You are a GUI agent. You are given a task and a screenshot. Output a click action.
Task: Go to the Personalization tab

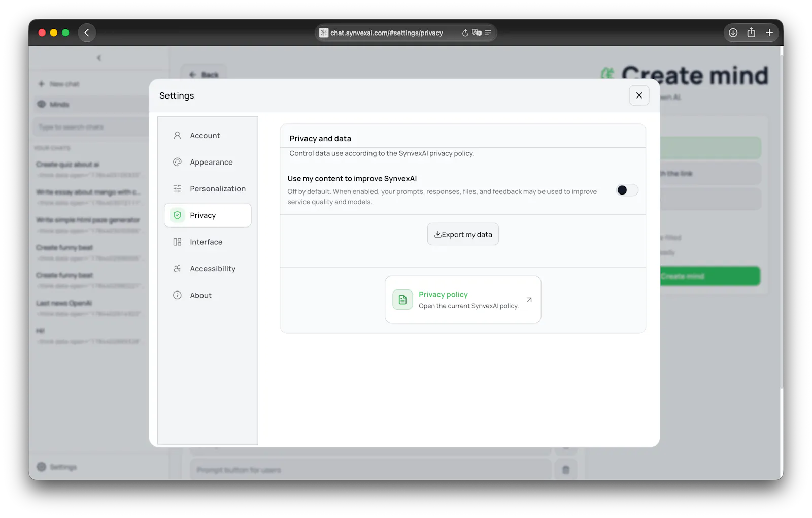tap(208, 189)
